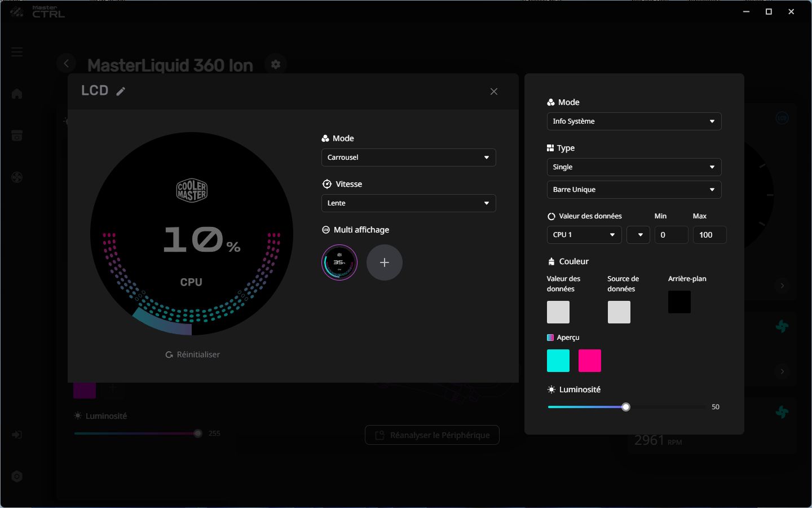Click the brightness sun icon in right panel

click(x=551, y=389)
